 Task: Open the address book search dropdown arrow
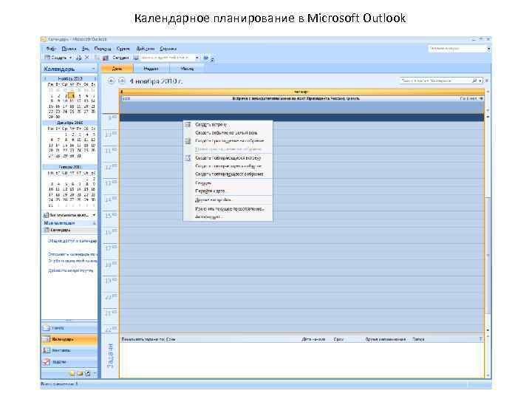(197, 58)
